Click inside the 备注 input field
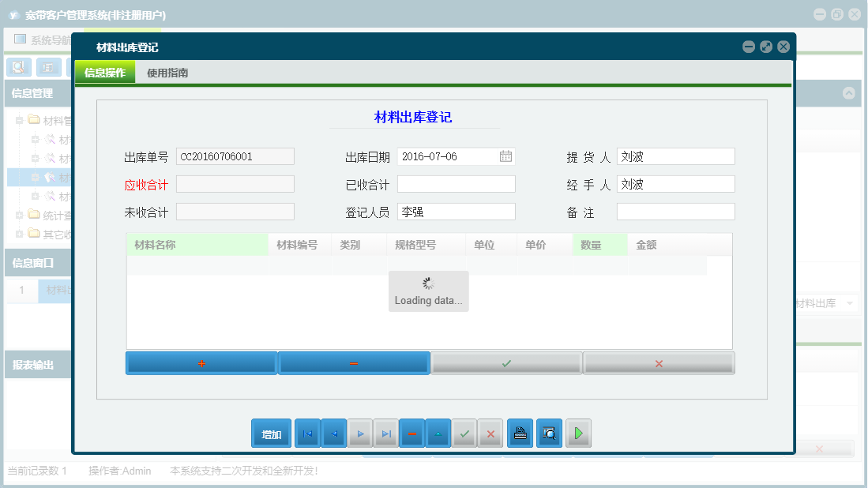 click(x=675, y=211)
